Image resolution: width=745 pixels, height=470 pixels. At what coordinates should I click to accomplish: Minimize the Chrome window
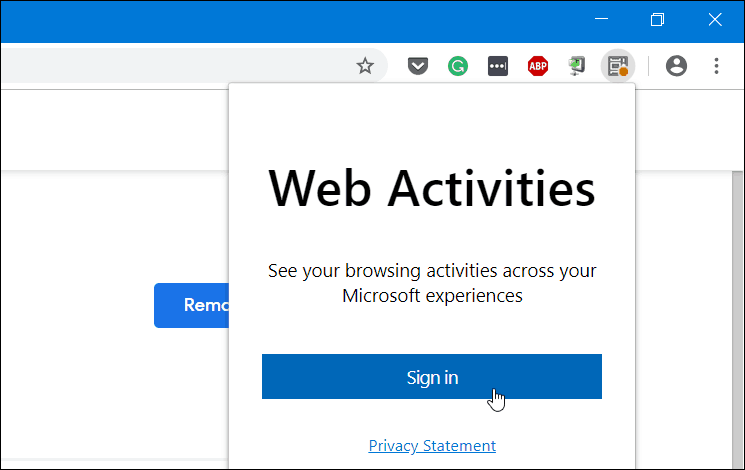(x=601, y=19)
